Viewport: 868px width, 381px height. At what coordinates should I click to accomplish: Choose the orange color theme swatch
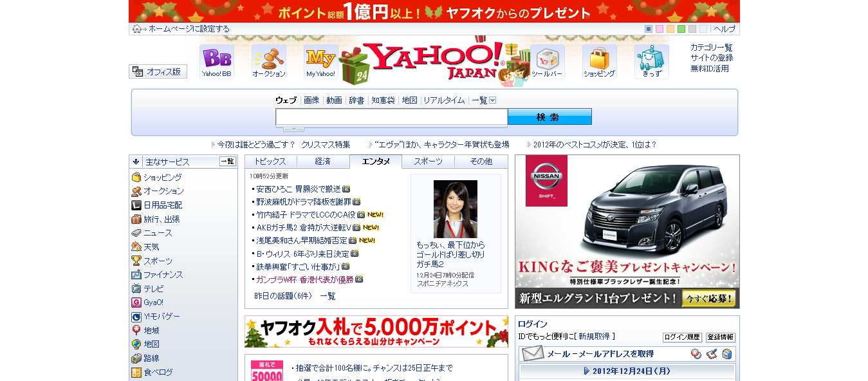[670, 29]
